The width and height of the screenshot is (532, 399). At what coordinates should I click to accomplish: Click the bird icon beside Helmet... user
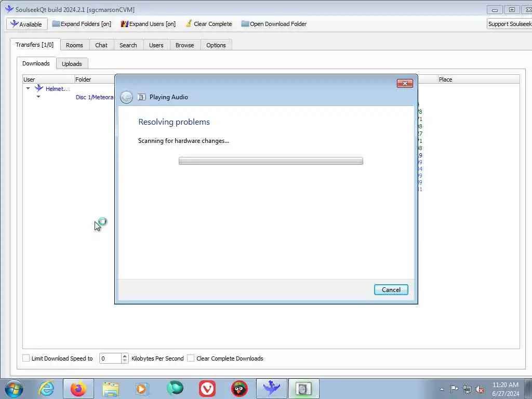click(39, 88)
